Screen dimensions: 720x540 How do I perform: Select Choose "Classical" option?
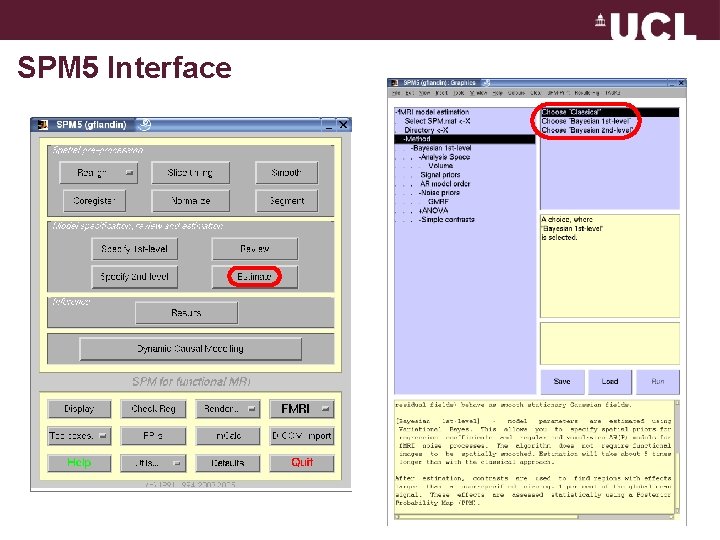pyautogui.click(x=610, y=112)
